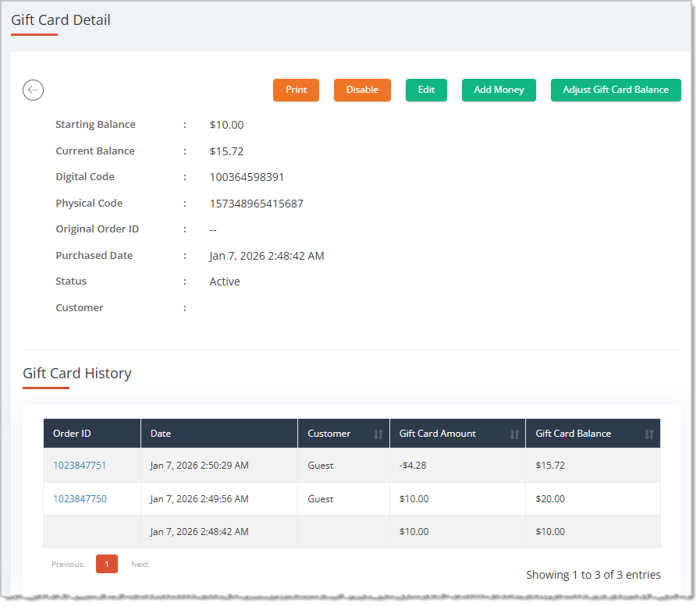Sort by Customer column arrows icon
This screenshot has width=700, height=606.
[x=378, y=434]
